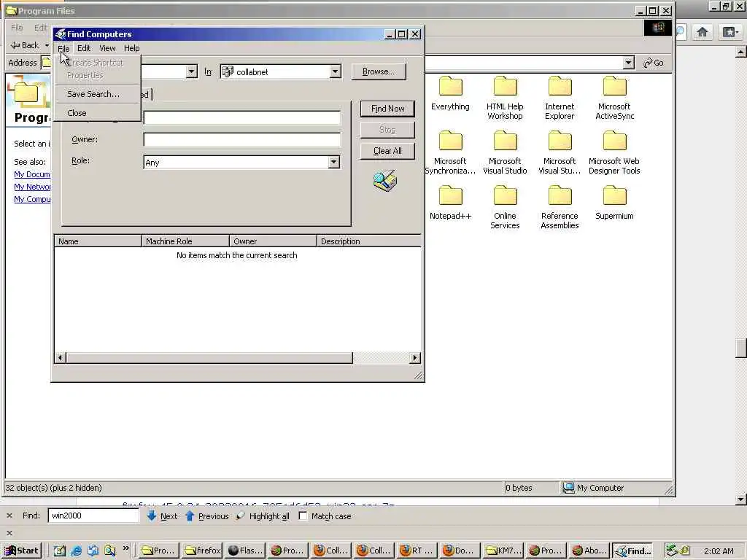Image resolution: width=747 pixels, height=560 pixels.
Task: Click the Machine Role column header
Action: pos(186,241)
